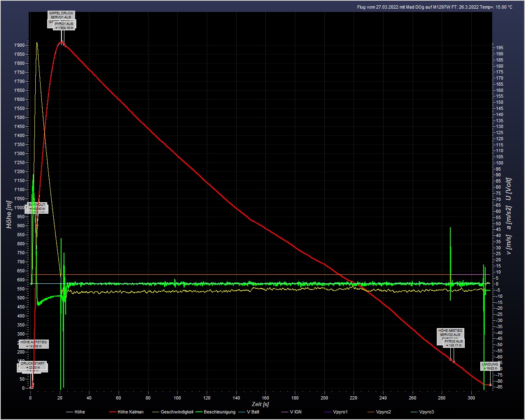The image size is (525, 420).
Task: Click the Höhe [m] axis title
Action: point(9,215)
